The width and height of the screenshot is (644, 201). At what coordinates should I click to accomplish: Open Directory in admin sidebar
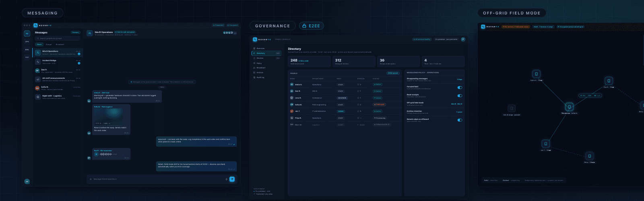[x=266, y=53]
